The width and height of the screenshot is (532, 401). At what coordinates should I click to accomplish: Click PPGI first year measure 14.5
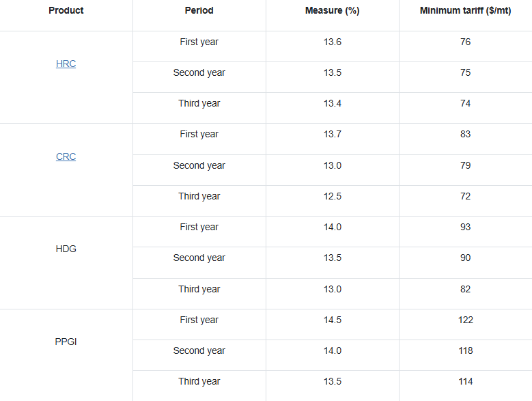(333, 320)
